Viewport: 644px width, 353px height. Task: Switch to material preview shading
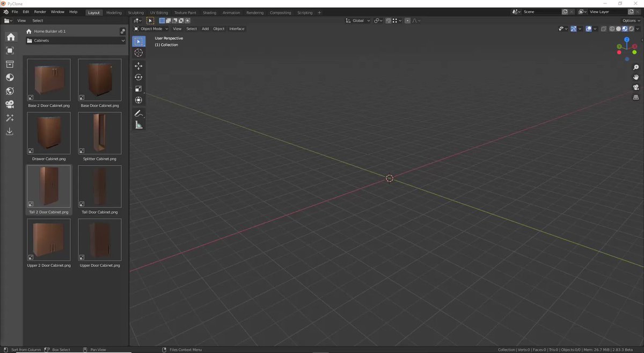click(625, 28)
